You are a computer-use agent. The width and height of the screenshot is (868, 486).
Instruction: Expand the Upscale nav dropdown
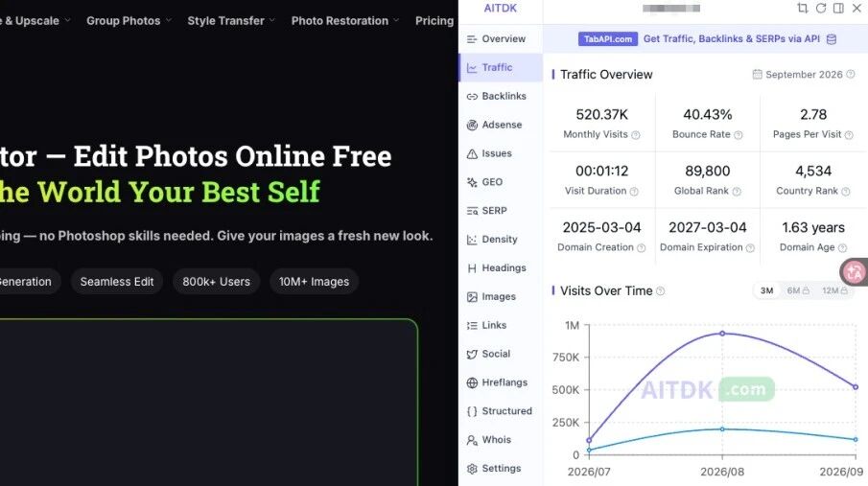(35, 21)
